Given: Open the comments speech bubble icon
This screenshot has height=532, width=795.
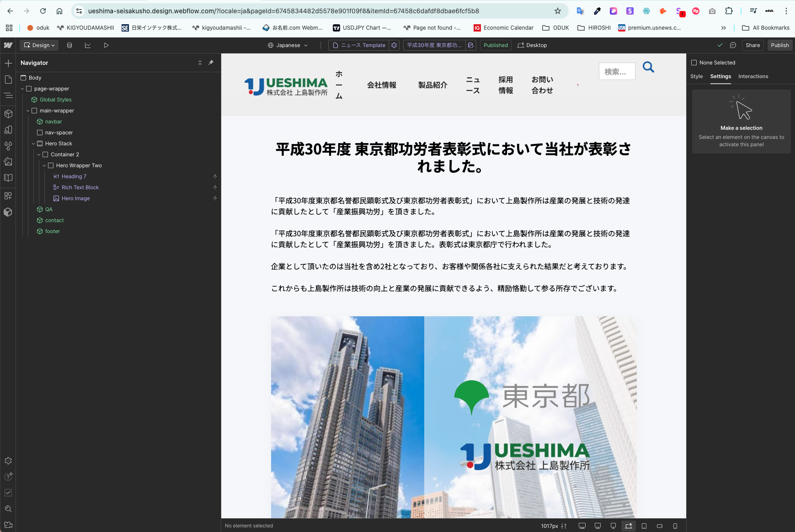Looking at the screenshot, I should coord(733,45).
